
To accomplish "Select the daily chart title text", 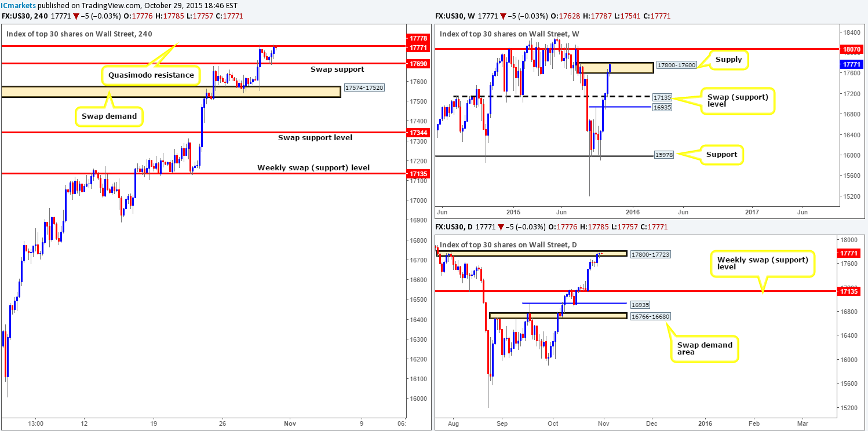I will [x=508, y=245].
